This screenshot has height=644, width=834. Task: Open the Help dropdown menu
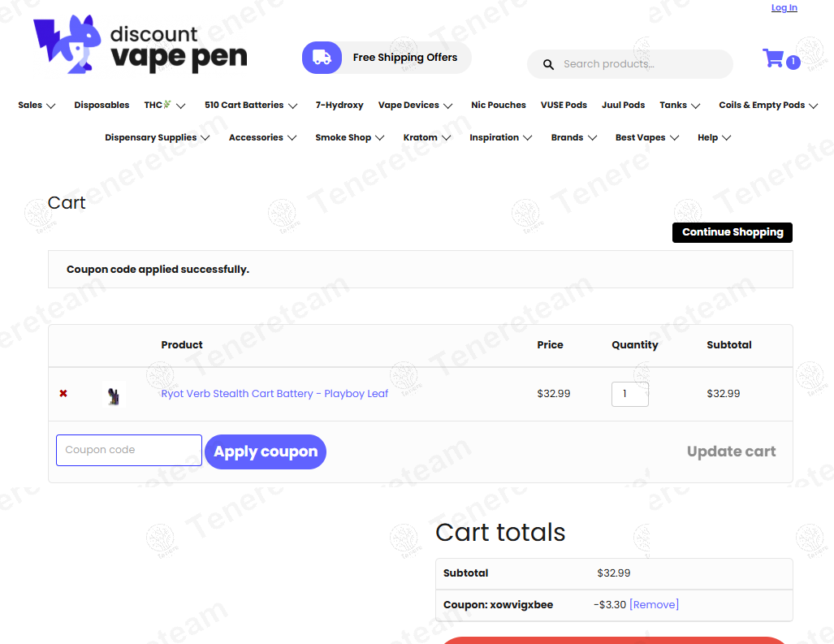tap(714, 137)
